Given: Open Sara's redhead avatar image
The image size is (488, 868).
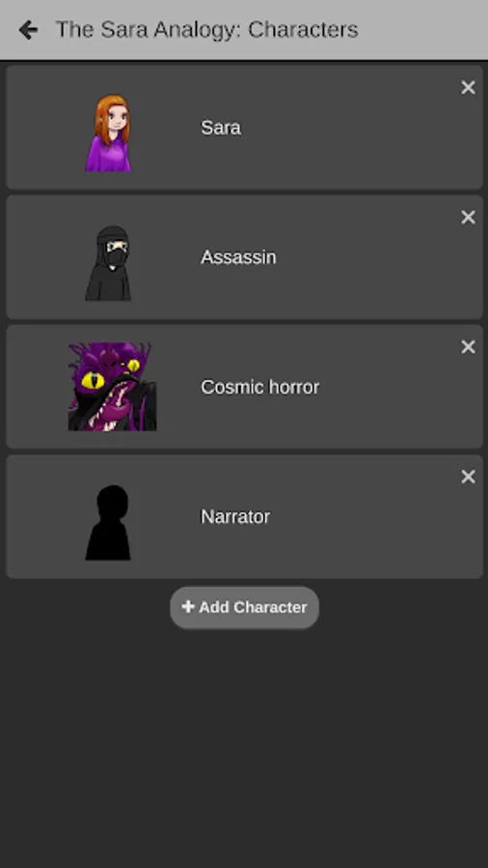Looking at the screenshot, I should coord(108,132).
